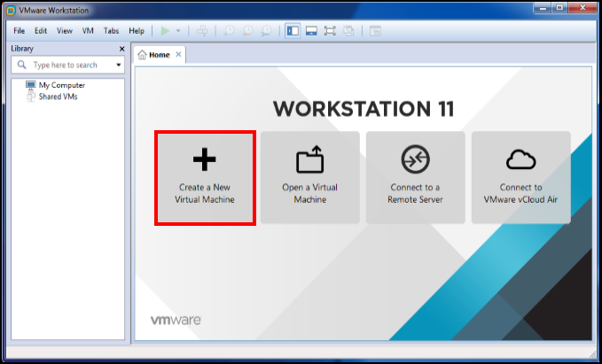602x364 pixels.
Task: Open the File menu
Action: [x=19, y=31]
